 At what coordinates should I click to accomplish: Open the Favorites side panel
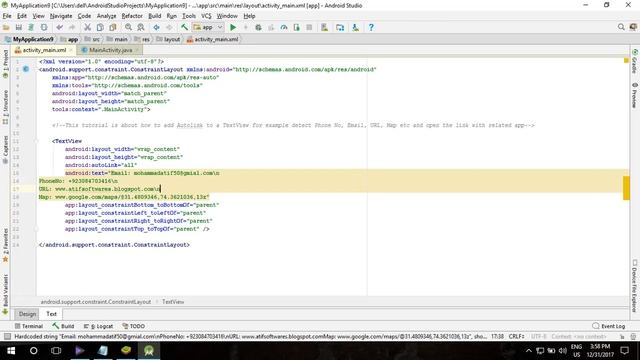click(x=5, y=245)
